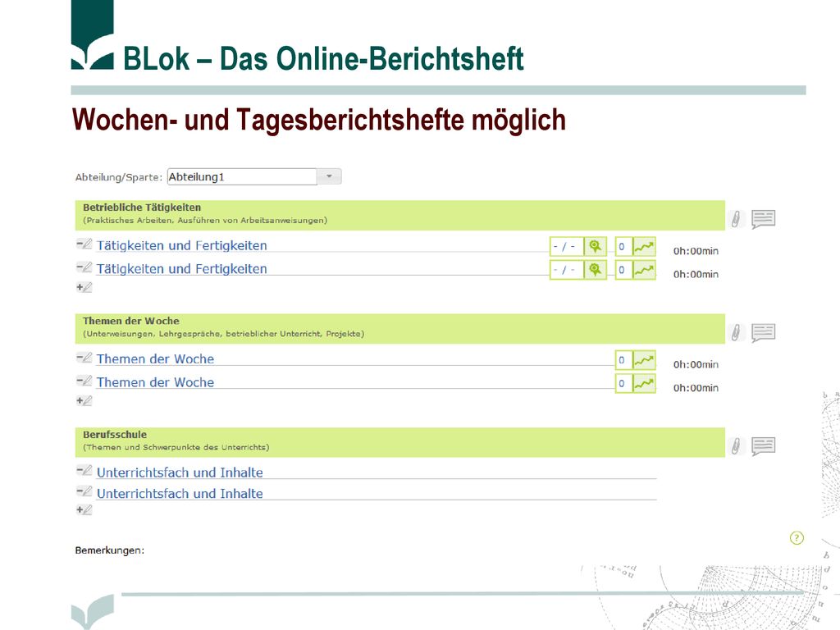This screenshot has width=840, height=630.
Task: Click 0h:00min duration in first Tätigkeiten row
Action: [696, 251]
